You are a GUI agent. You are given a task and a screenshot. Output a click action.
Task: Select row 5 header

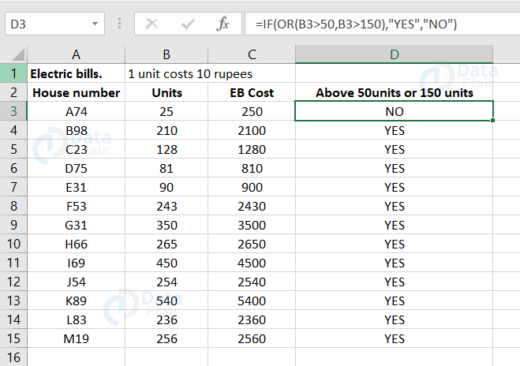click(x=14, y=149)
